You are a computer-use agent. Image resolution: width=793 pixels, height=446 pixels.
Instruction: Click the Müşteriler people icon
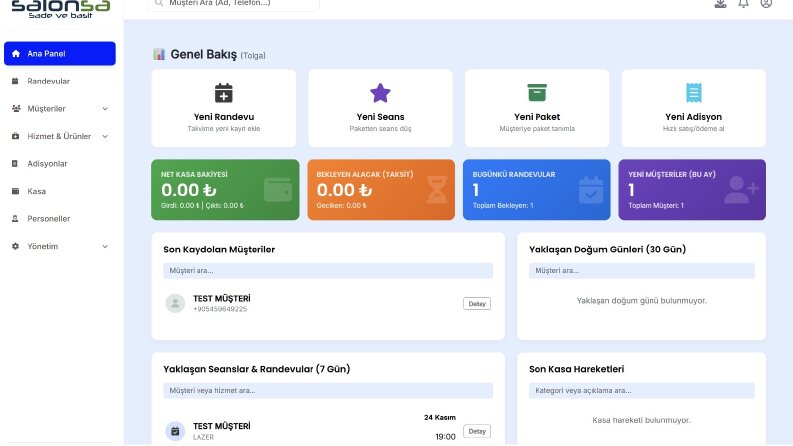click(x=16, y=109)
